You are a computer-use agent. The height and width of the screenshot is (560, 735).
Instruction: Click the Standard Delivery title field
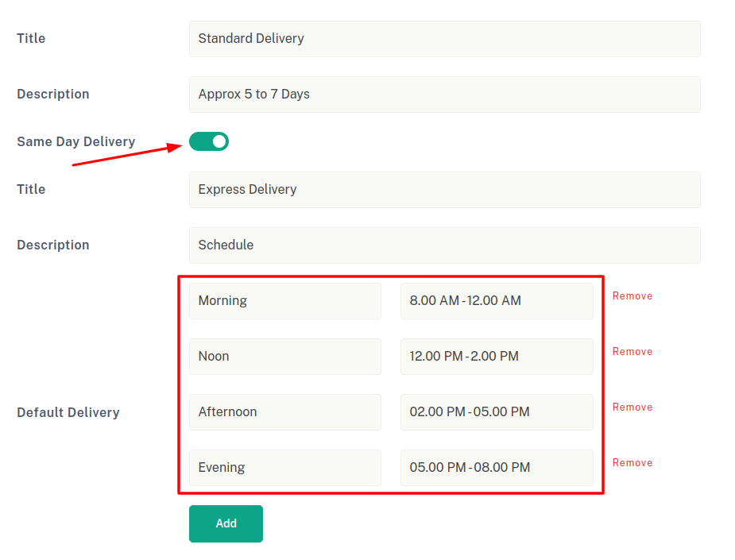[444, 39]
